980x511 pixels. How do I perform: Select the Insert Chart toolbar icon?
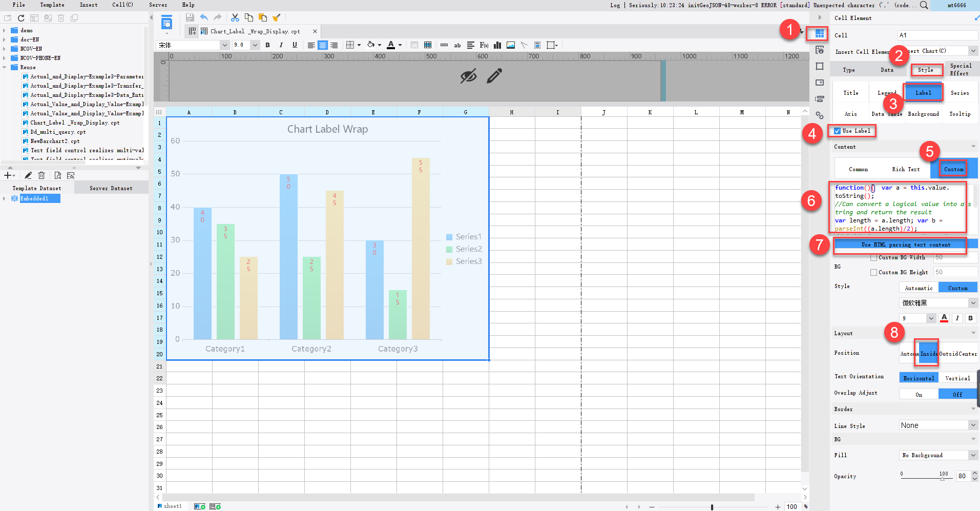click(x=497, y=45)
